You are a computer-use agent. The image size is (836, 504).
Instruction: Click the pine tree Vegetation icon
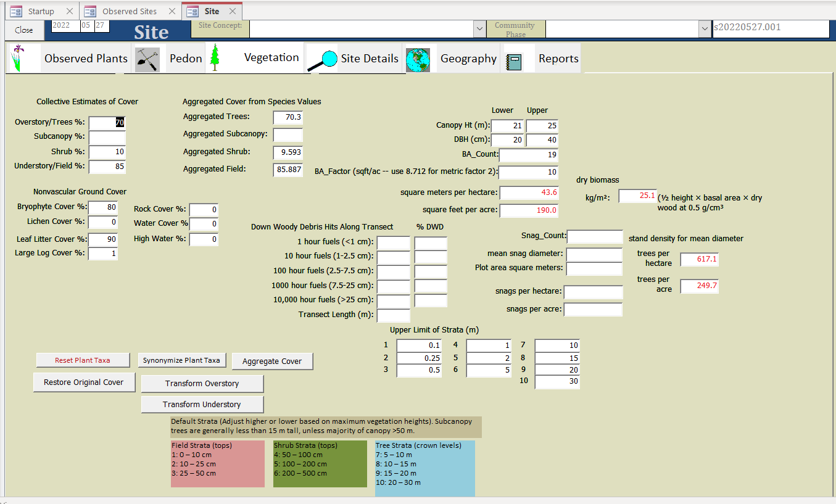pyautogui.click(x=214, y=58)
